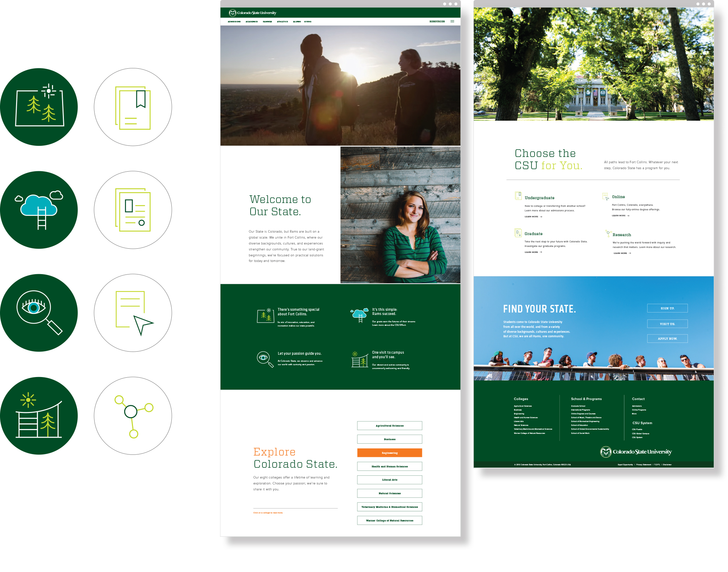Open the Resources menu in the nav bar
Viewport: 728px width, 572px height.
click(437, 22)
